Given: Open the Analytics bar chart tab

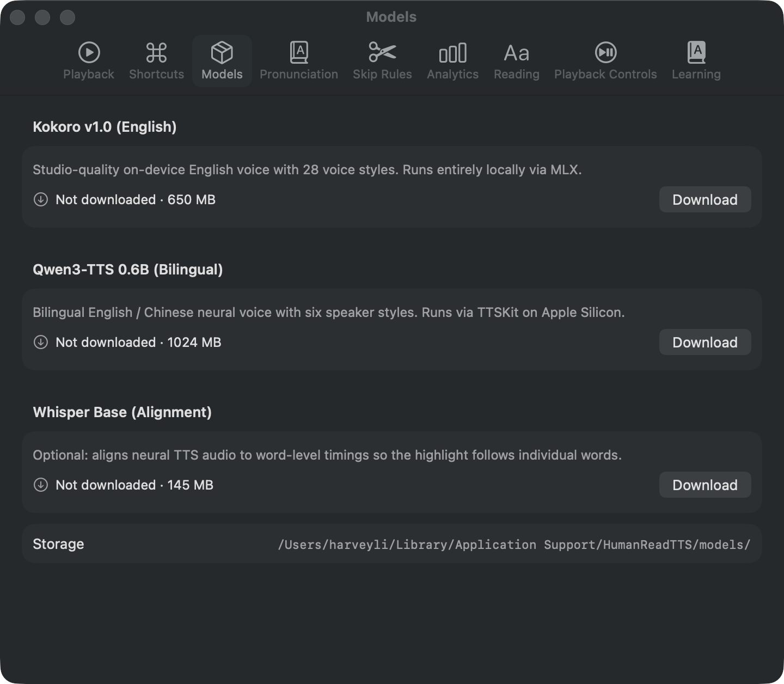Looking at the screenshot, I should click(x=453, y=61).
